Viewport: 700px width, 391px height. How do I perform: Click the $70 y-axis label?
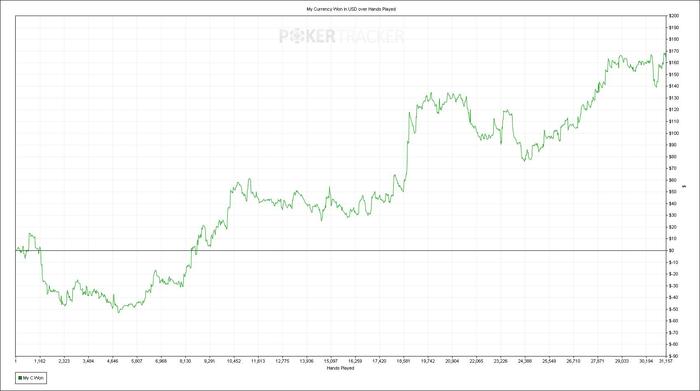[673, 168]
